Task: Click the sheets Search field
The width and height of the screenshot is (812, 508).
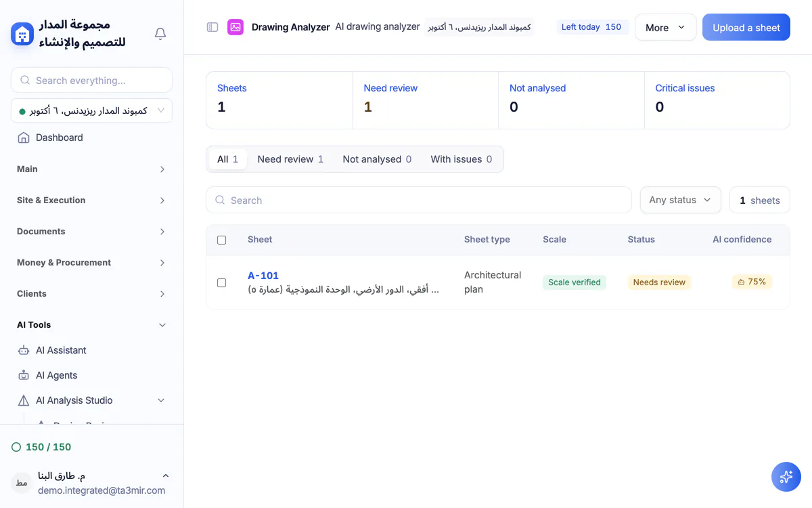Action: 418,200
